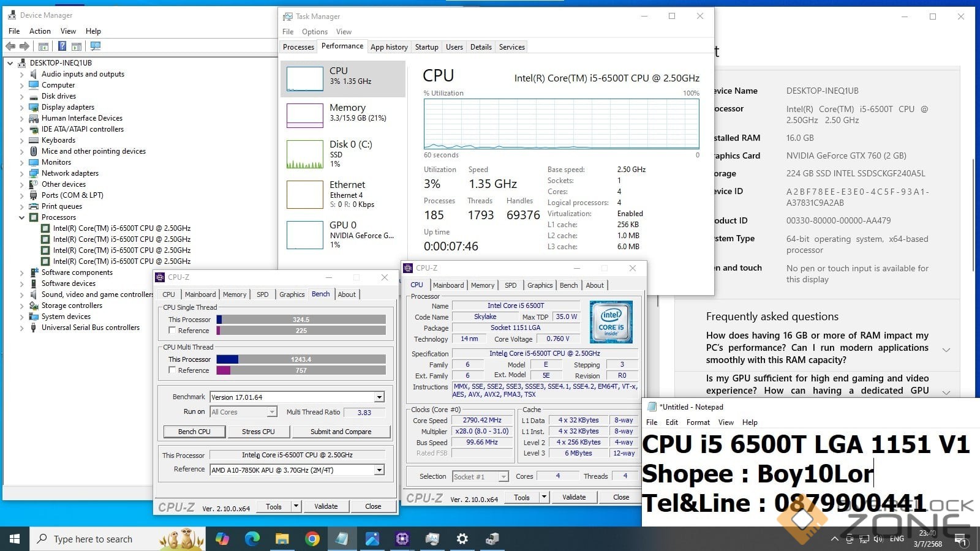Open Google Chrome from the taskbar
This screenshot has width=980, height=551.
pyautogui.click(x=312, y=539)
